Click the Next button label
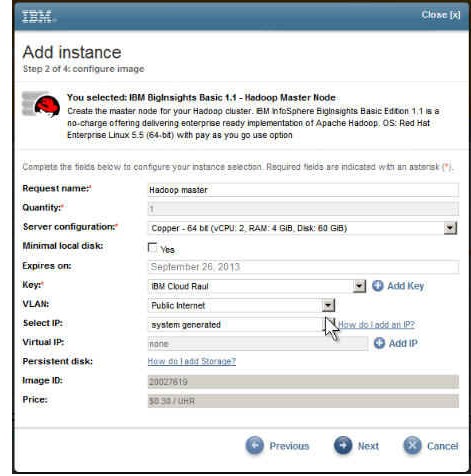The height and width of the screenshot is (476, 471). click(368, 446)
